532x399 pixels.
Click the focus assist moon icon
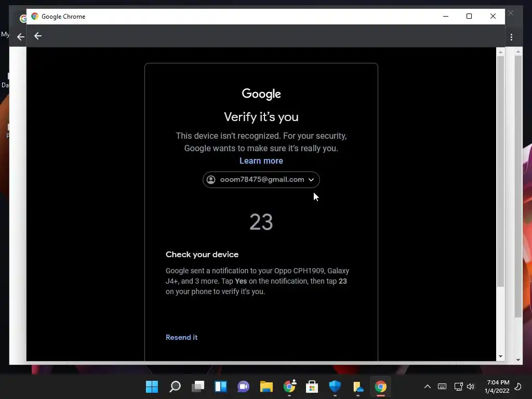[518, 387]
